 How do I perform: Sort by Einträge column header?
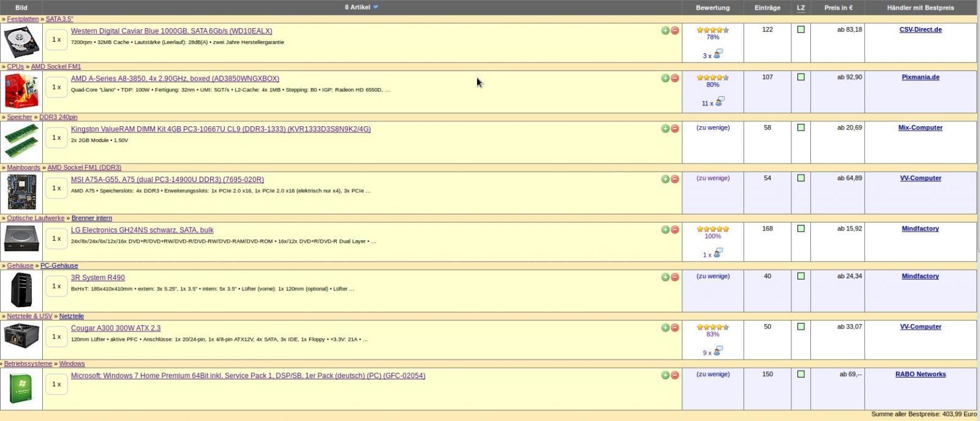pyautogui.click(x=767, y=7)
